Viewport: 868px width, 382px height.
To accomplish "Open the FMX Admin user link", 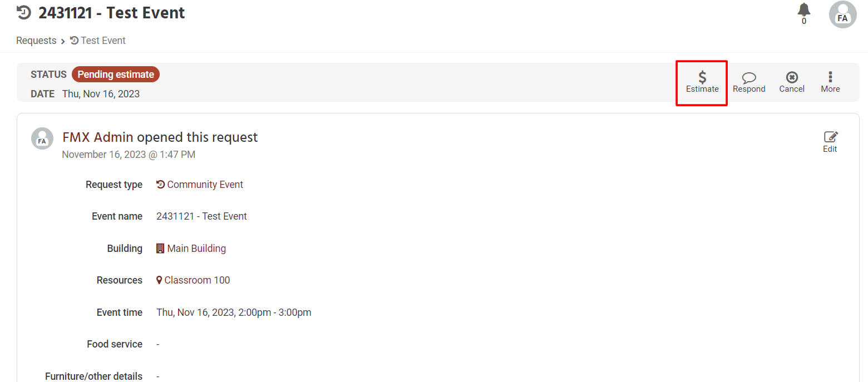I will point(98,137).
